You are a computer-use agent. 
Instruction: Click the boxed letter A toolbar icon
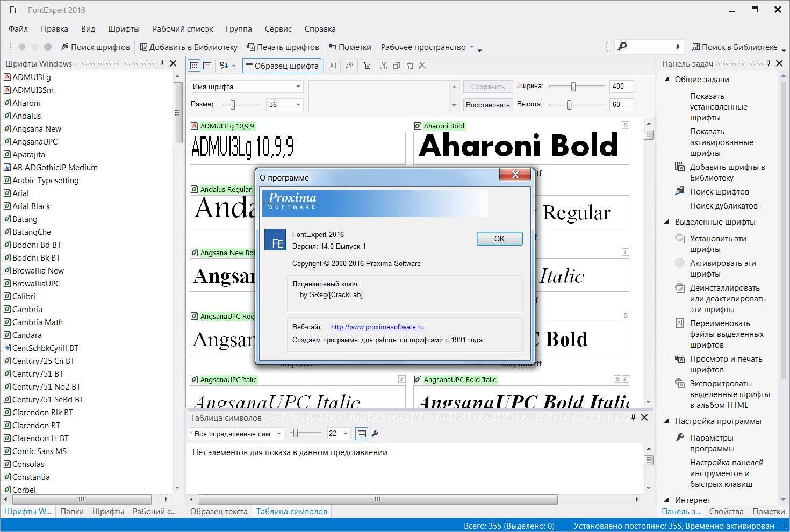(332, 66)
